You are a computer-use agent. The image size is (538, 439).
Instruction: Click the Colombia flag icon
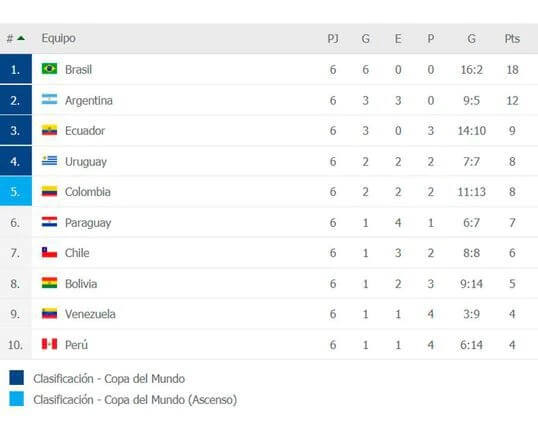(49, 191)
